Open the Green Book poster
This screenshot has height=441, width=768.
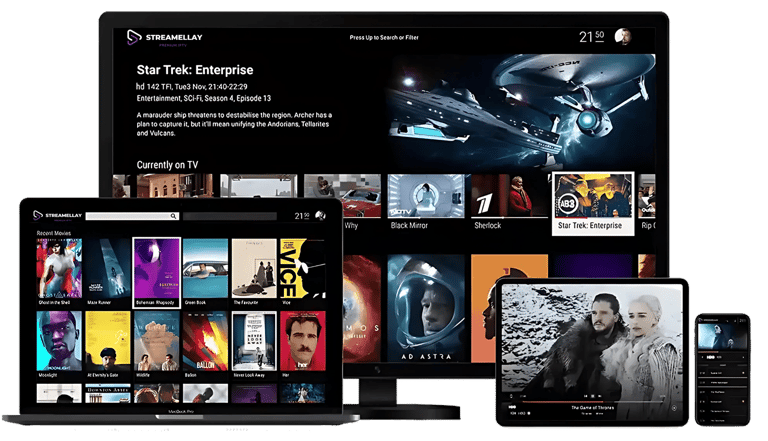(x=205, y=269)
